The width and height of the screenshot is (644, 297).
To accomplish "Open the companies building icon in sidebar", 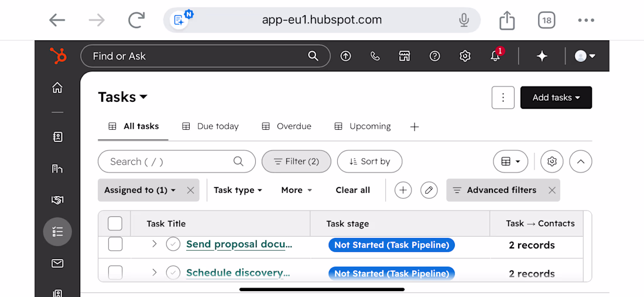I will [57, 168].
